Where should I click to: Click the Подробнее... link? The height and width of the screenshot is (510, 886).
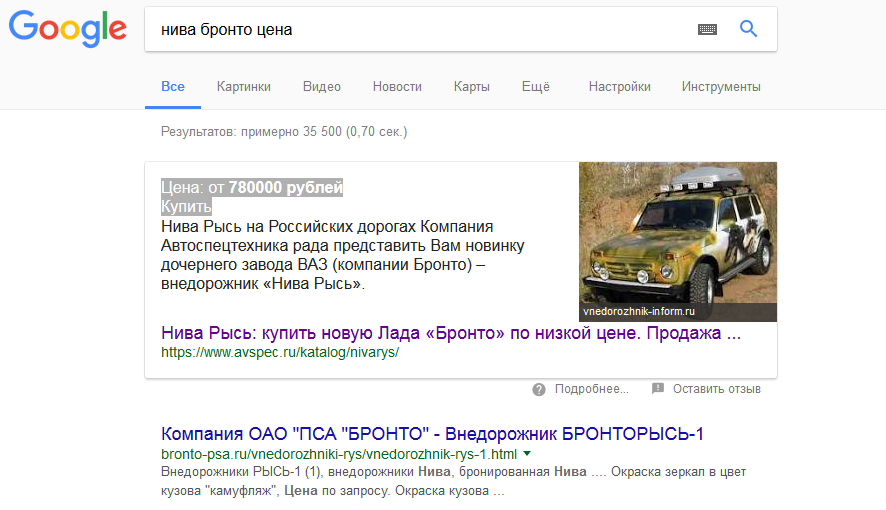[591, 389]
